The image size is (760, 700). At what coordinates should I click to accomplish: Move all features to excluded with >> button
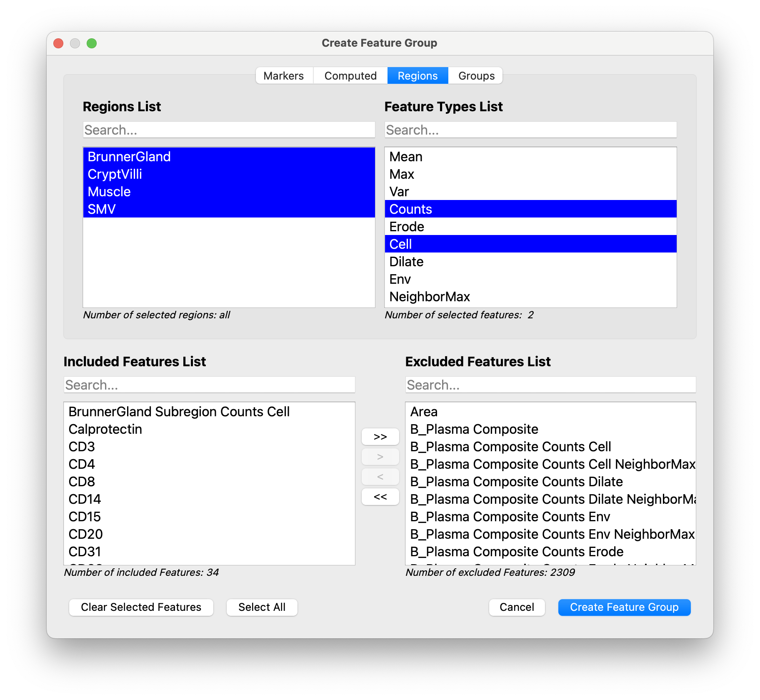pyautogui.click(x=380, y=437)
